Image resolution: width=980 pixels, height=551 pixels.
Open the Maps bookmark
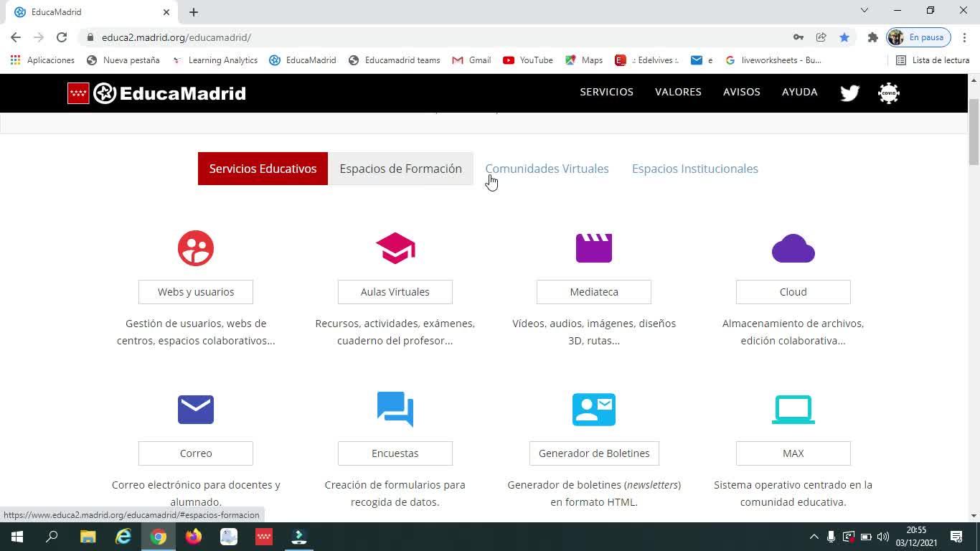[x=584, y=60]
